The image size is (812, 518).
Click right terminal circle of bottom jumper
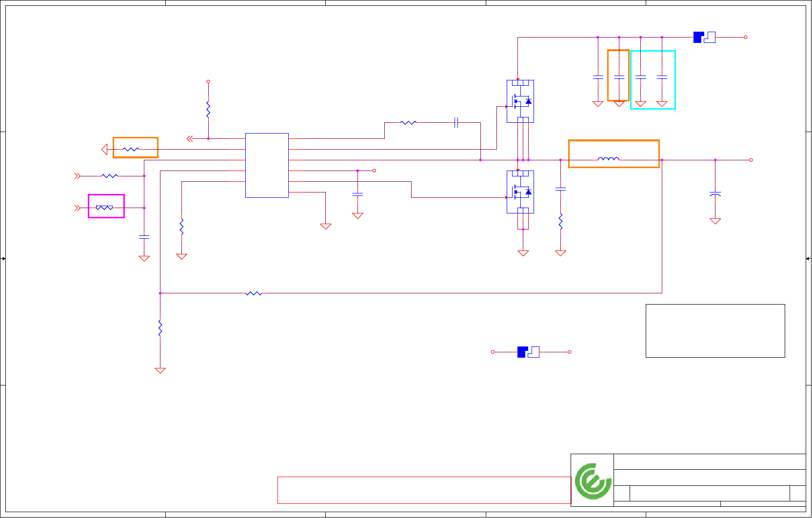tap(570, 352)
